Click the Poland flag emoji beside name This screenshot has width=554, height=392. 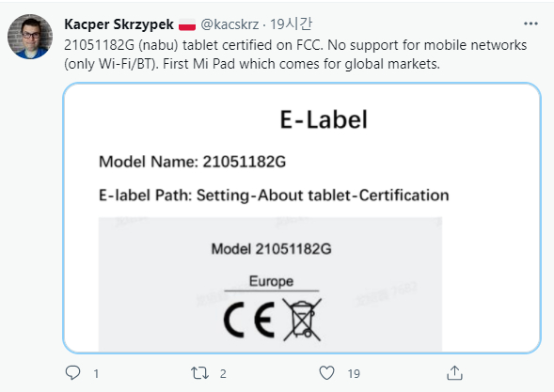[187, 25]
